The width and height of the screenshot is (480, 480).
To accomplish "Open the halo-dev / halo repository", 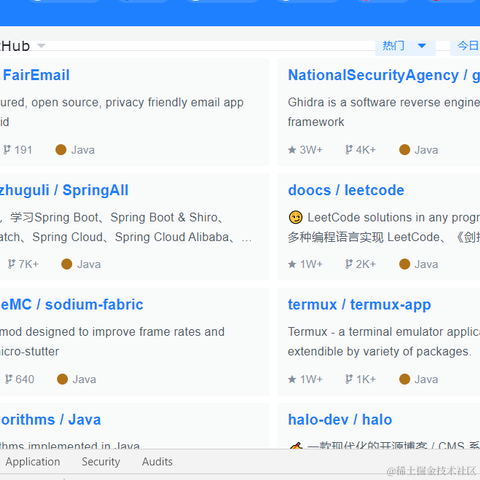I will tap(340, 420).
